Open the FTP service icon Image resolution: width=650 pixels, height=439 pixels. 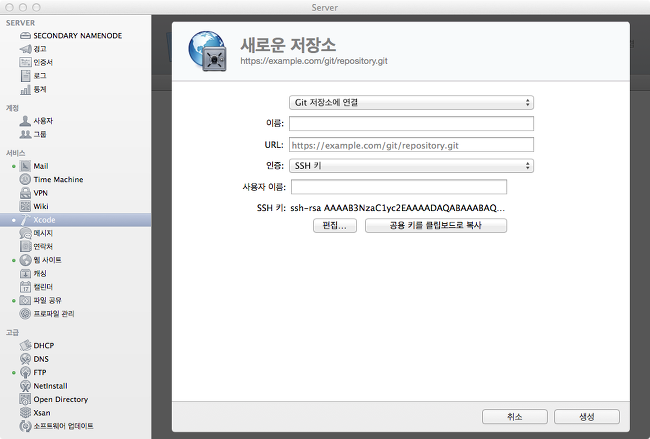tap(25, 372)
